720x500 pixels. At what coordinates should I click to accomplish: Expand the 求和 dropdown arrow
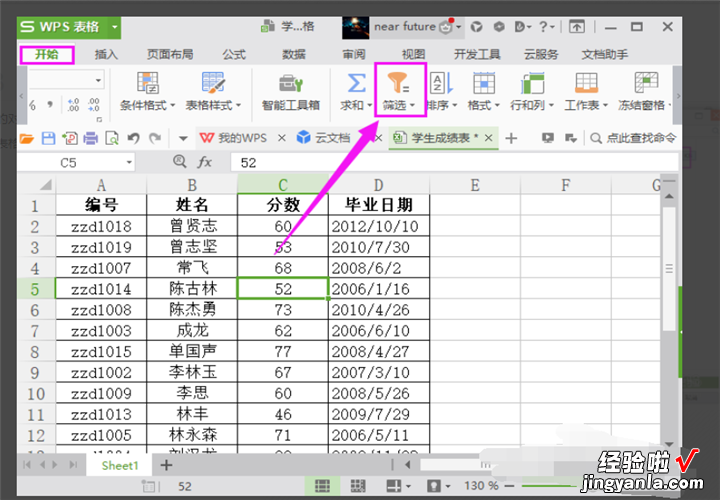[369, 106]
